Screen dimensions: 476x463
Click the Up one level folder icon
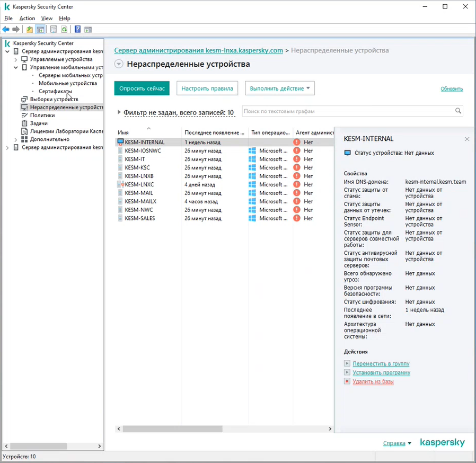(30, 30)
